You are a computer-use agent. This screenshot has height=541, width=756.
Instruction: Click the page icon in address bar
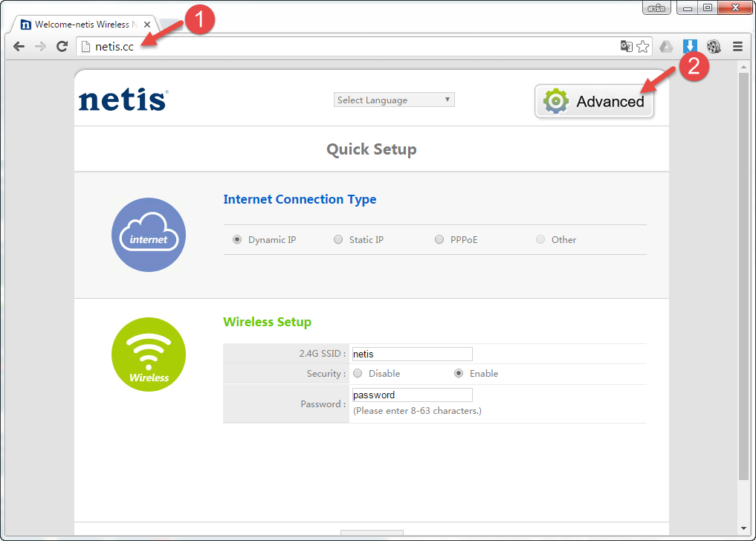(85, 46)
